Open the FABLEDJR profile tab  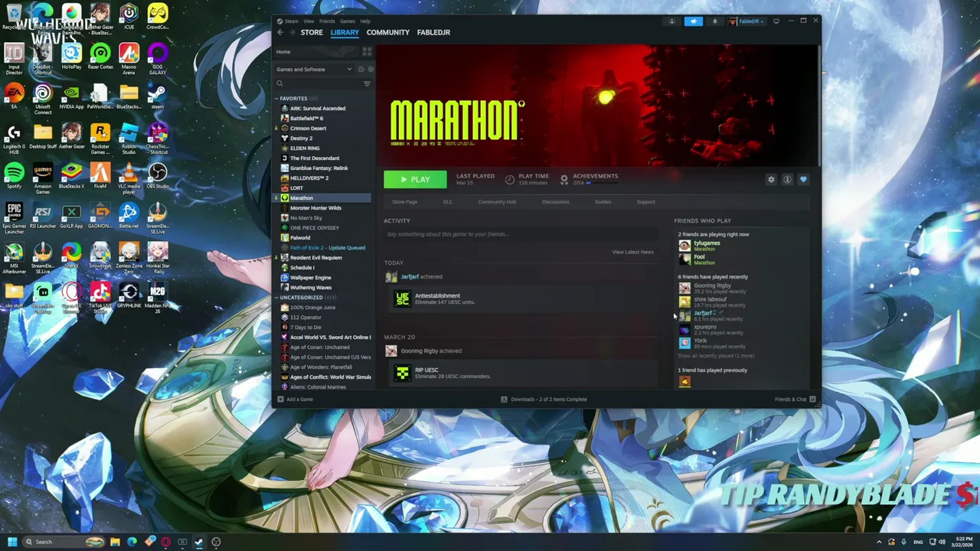coord(433,32)
